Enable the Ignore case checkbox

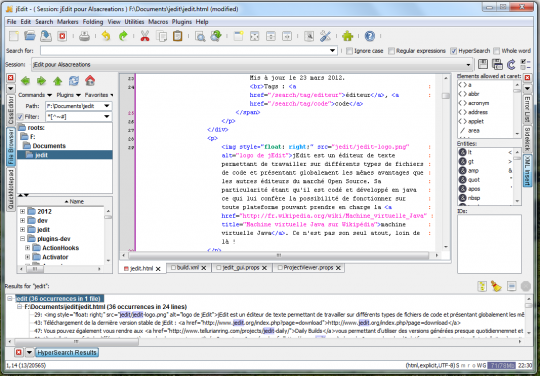pyautogui.click(x=350, y=51)
